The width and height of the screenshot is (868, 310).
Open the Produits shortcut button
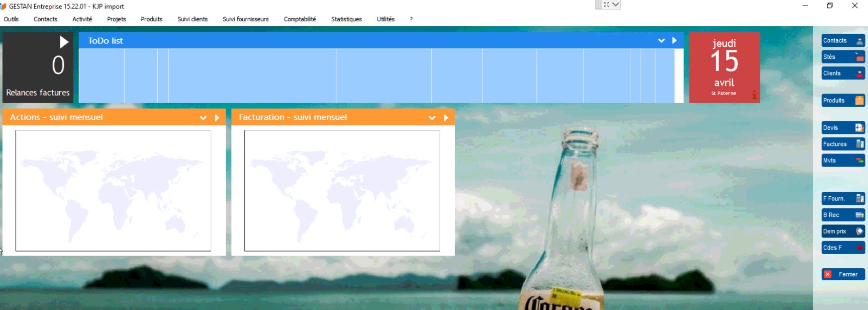click(842, 101)
